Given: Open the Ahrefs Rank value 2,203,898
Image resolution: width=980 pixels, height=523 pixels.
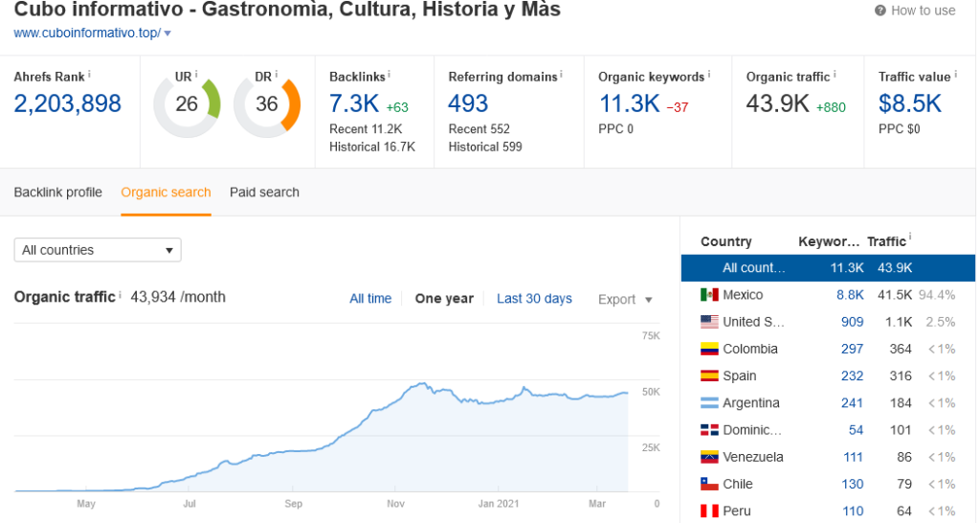Looking at the screenshot, I should (x=68, y=103).
